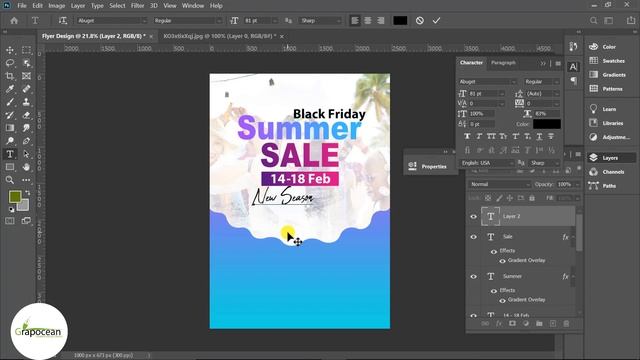This screenshot has height=360, width=640.
Task: Select the Rectangular Marquee tool
Action: pyautogui.click(x=27, y=50)
